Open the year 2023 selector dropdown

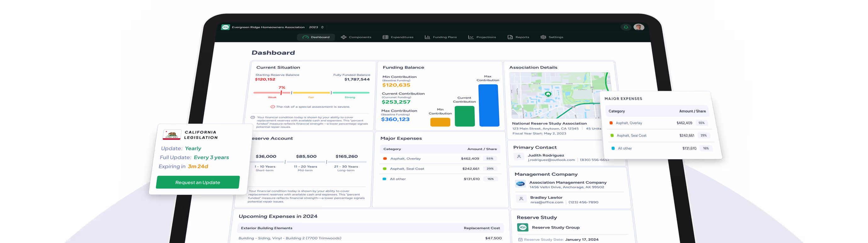pos(316,27)
